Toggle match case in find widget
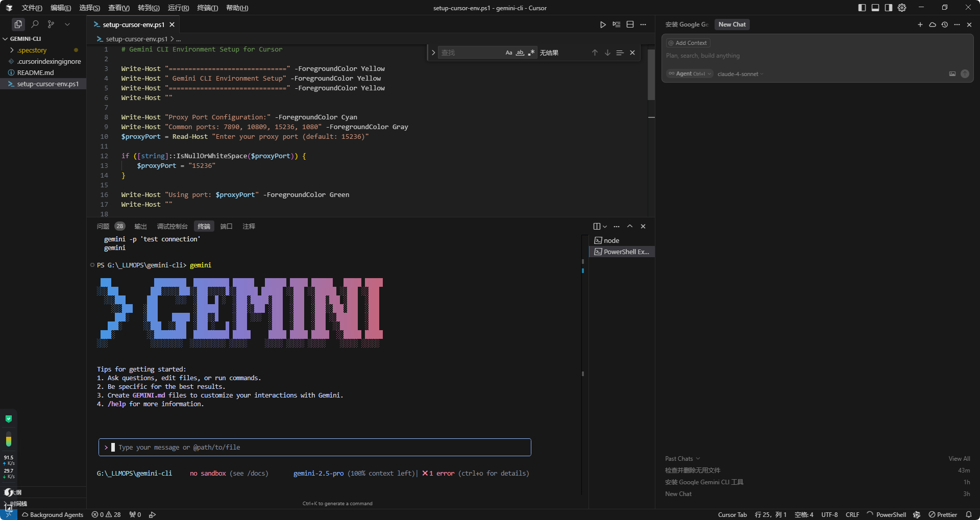Viewport: 980px width, 520px height. pyautogui.click(x=509, y=53)
